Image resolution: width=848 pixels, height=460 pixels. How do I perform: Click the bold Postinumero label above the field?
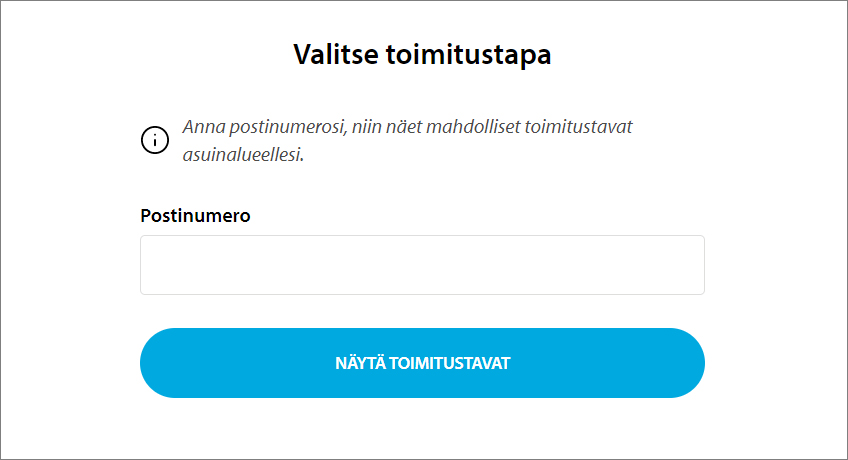point(195,215)
